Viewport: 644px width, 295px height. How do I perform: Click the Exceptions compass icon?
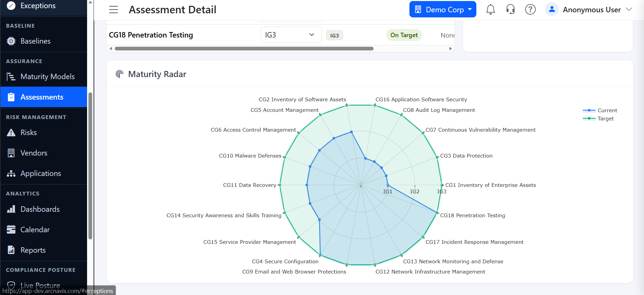[11, 5]
